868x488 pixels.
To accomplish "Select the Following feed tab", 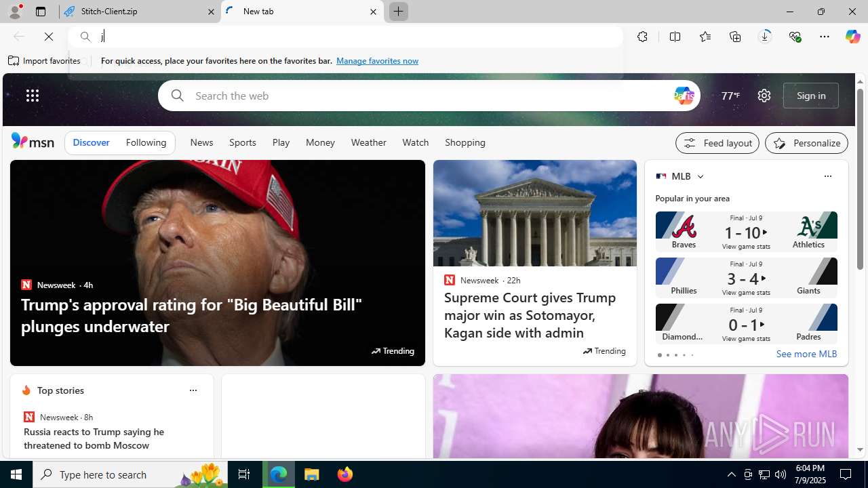I will [146, 142].
